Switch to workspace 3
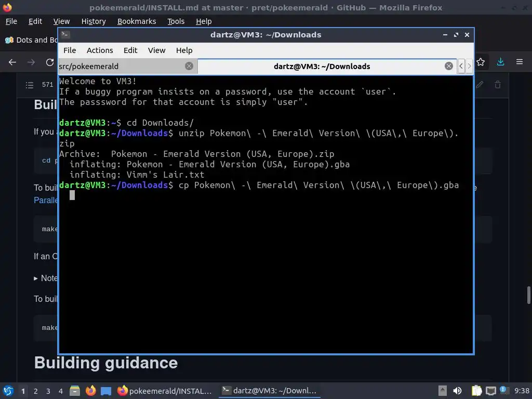The image size is (532, 399). click(48, 391)
